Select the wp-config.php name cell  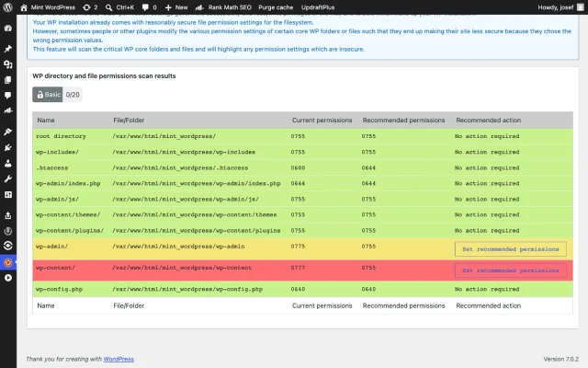(59, 289)
